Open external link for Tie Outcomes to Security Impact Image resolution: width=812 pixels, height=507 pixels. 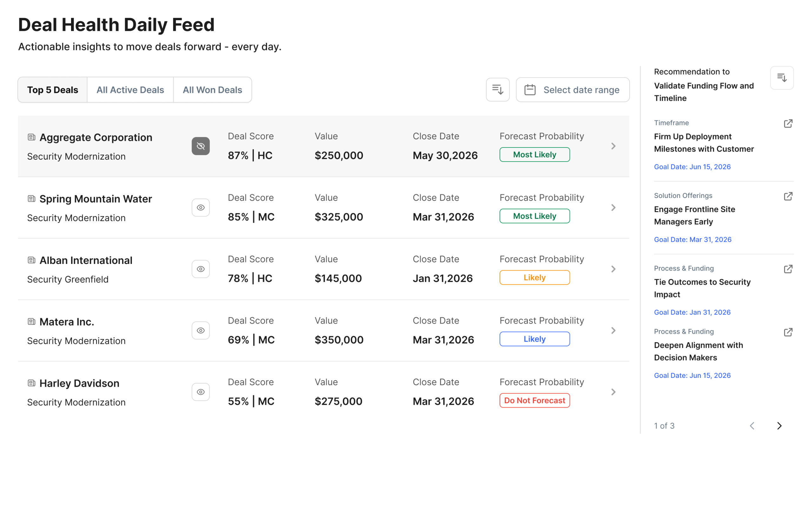[x=788, y=269]
